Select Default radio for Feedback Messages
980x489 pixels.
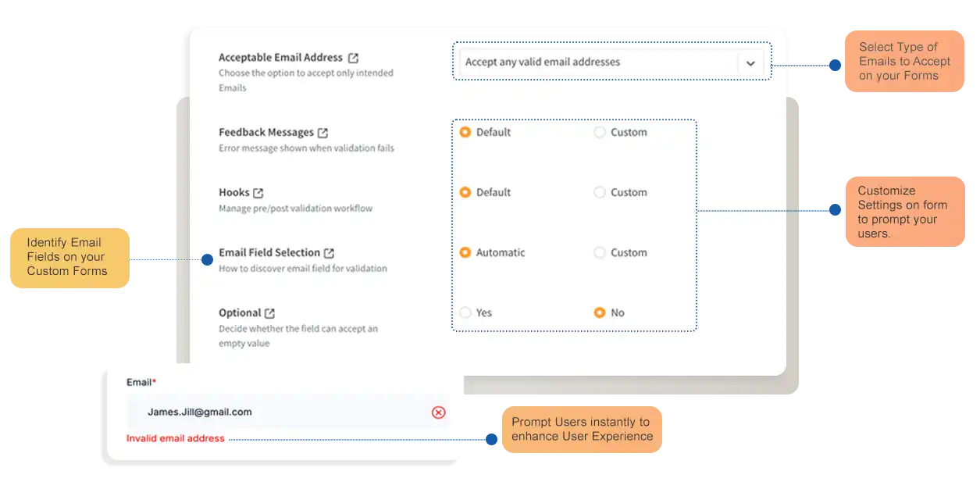tap(465, 132)
